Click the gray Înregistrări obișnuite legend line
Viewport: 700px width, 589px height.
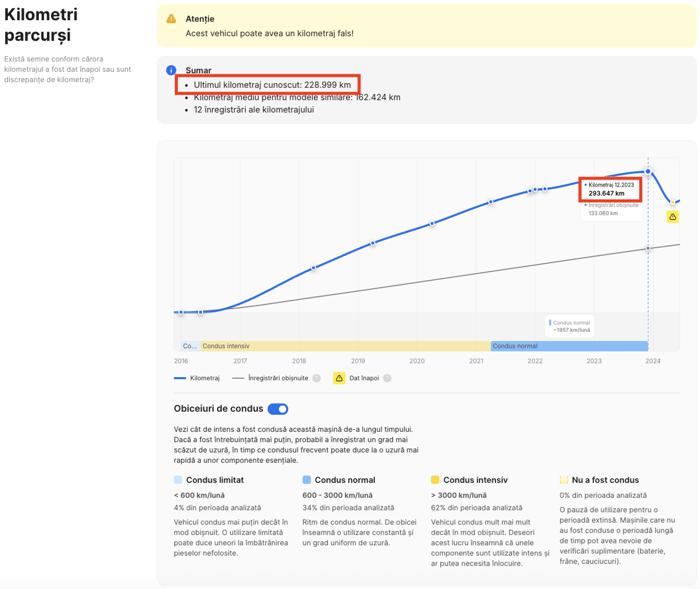click(238, 378)
